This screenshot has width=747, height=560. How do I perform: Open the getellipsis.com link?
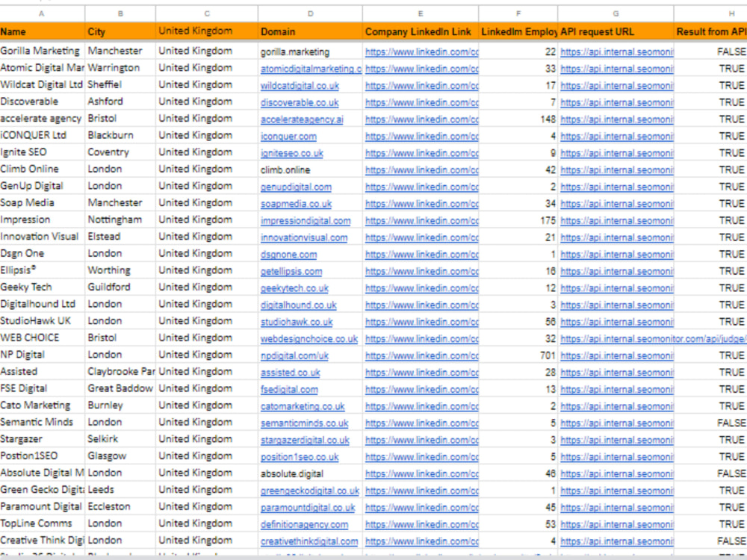291,272
